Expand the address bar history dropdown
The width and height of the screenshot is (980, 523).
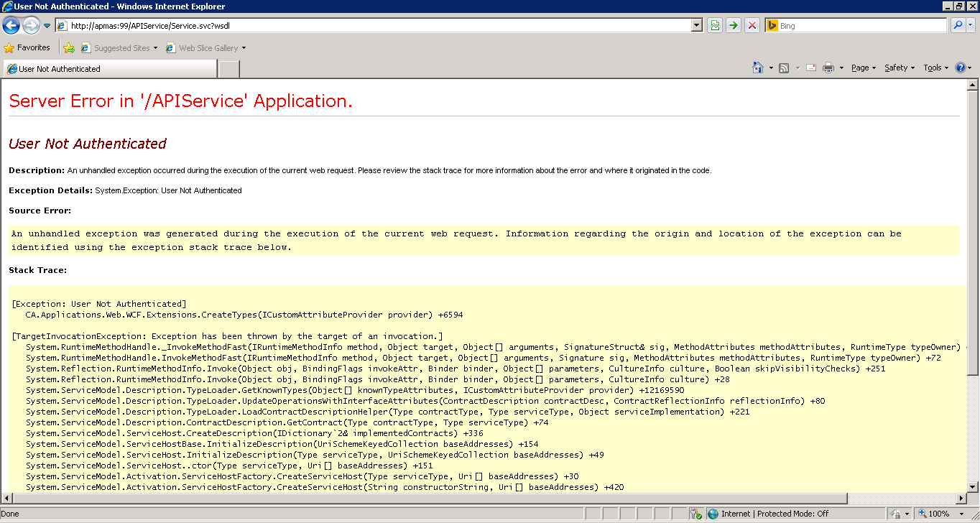coord(695,25)
